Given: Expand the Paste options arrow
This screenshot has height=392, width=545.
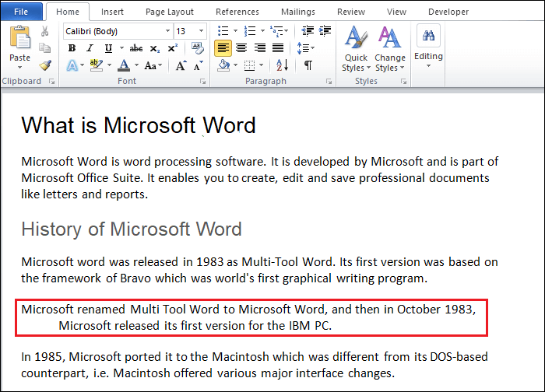Looking at the screenshot, I should (19, 67).
